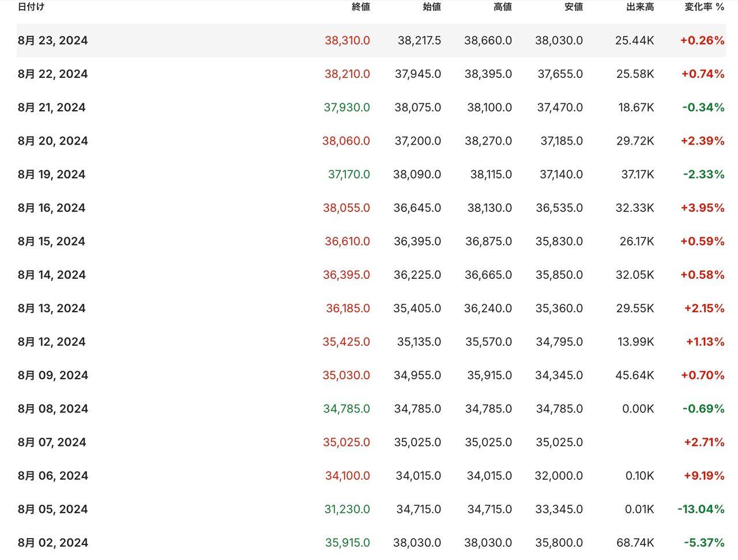Viewport: 738px width, 560px height.
Task: Click the 45.64K volume cell
Action: [634, 375]
